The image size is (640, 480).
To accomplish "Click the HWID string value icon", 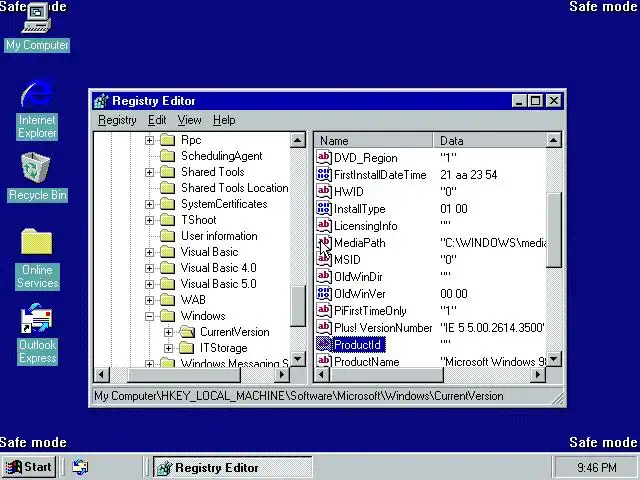I will pos(324,191).
